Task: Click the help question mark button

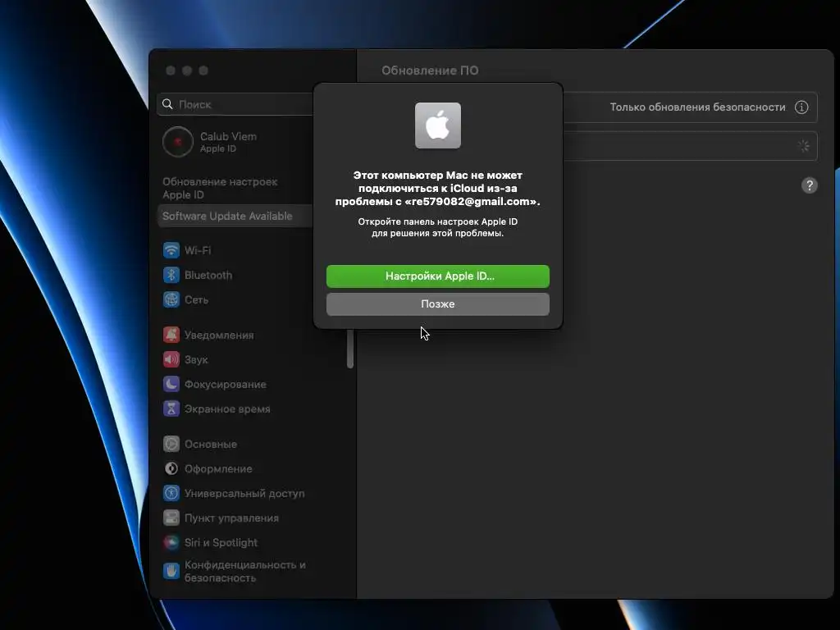Action: (810, 185)
